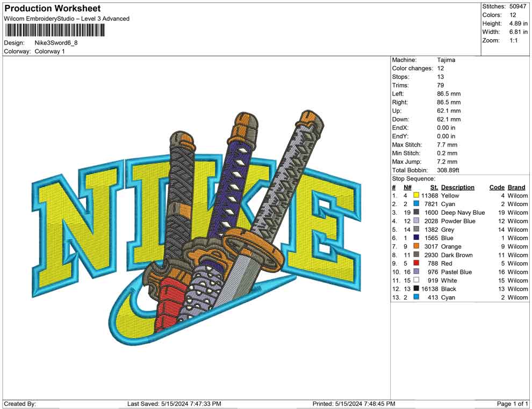Image resolution: width=532 pixels, height=409 pixels.
Task: Select the Cyan swatch with 413 stitches
Action: 416,297
